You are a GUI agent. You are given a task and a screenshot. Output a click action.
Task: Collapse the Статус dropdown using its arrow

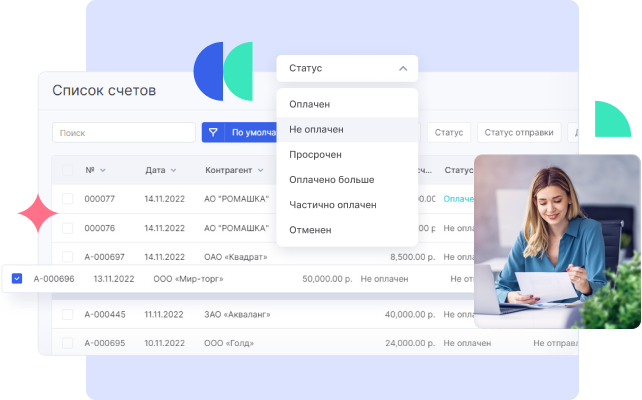pos(402,69)
